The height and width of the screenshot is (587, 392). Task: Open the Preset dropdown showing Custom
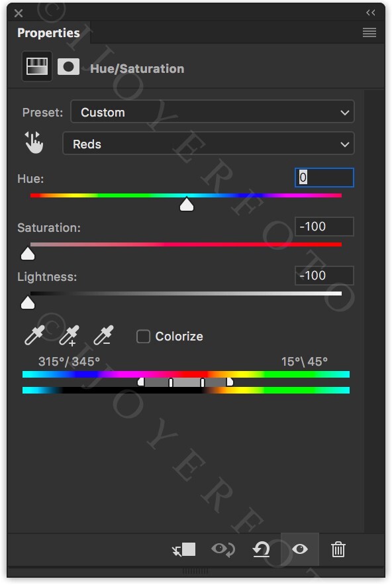[213, 111]
